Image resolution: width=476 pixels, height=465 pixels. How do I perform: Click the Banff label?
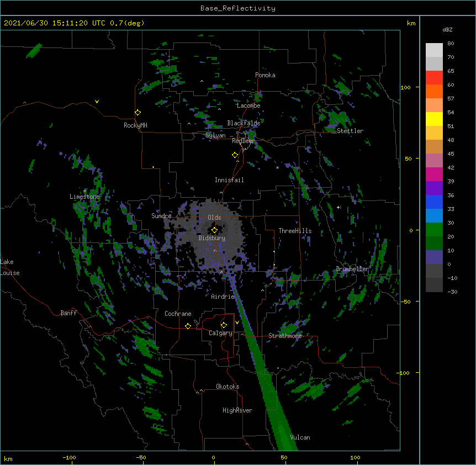pyautogui.click(x=68, y=313)
